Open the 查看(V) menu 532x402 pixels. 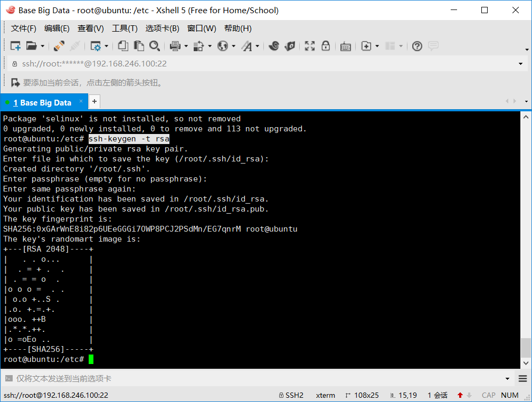pyautogui.click(x=91, y=28)
